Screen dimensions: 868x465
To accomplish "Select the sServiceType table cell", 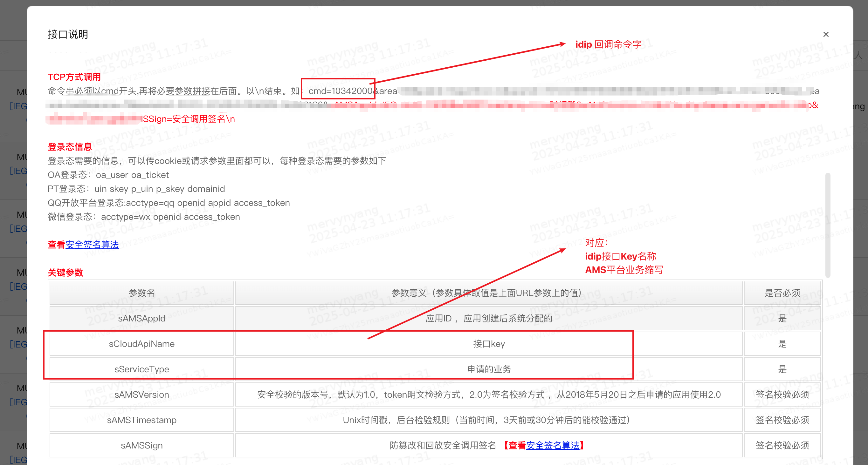I will [x=141, y=369].
